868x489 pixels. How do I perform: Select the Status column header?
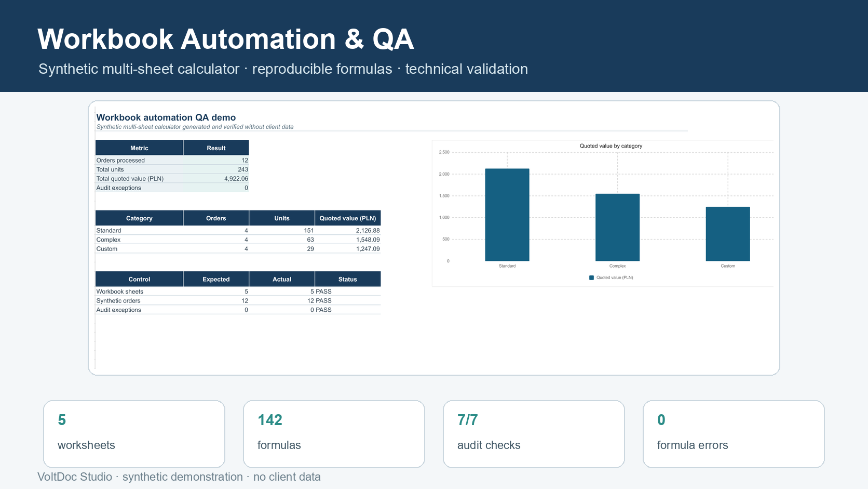click(348, 279)
